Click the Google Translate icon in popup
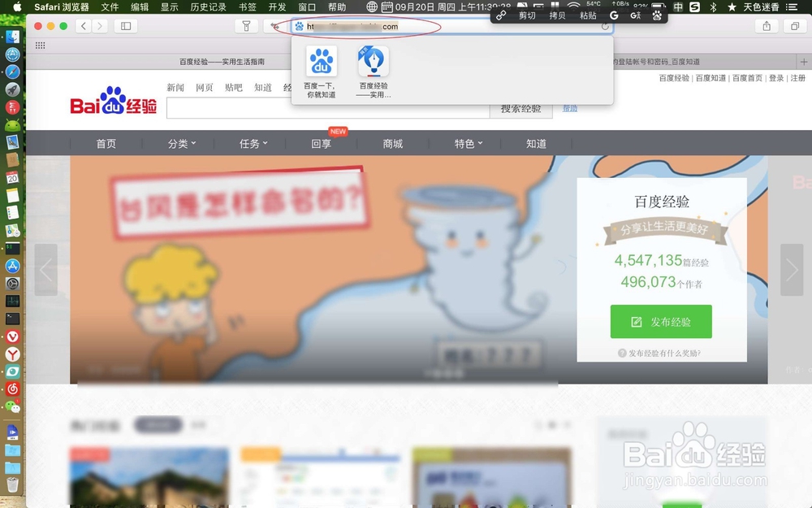 [x=636, y=15]
